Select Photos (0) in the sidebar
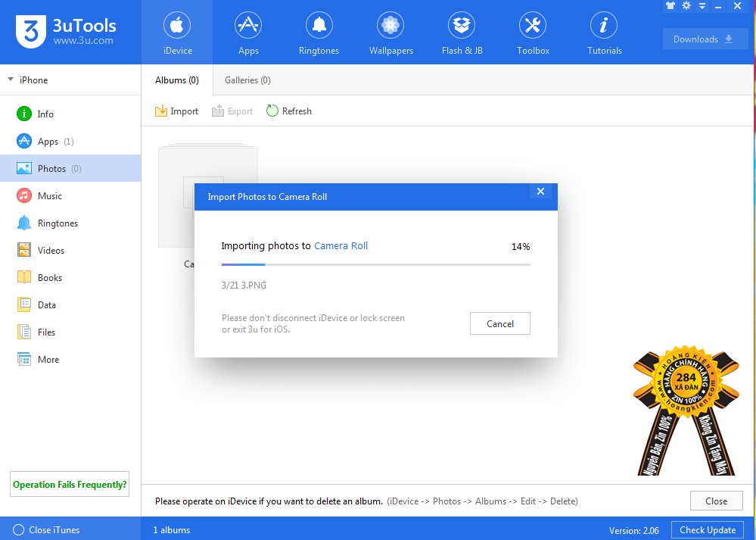The width and height of the screenshot is (756, 540). coord(70,168)
